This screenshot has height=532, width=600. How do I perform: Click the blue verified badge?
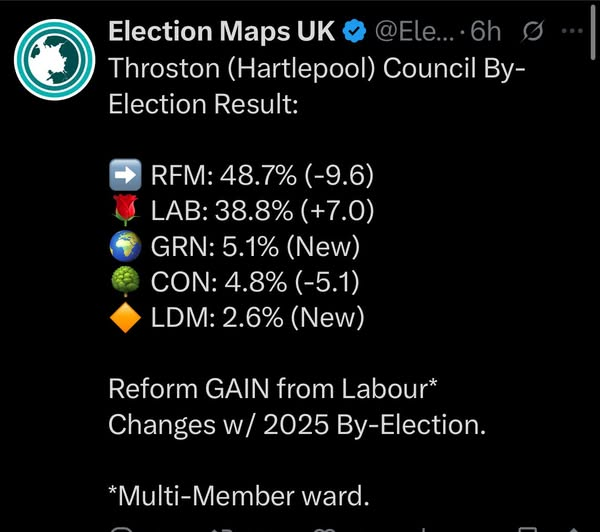click(354, 32)
